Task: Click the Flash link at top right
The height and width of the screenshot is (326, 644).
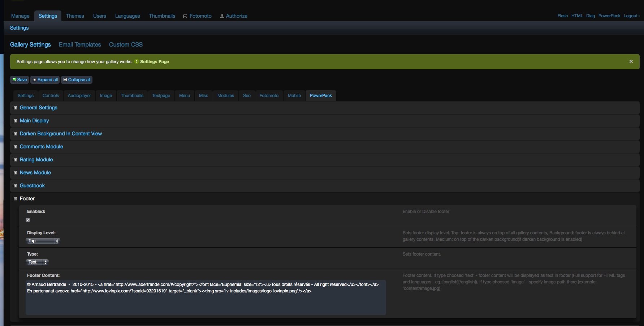Action: tap(562, 16)
